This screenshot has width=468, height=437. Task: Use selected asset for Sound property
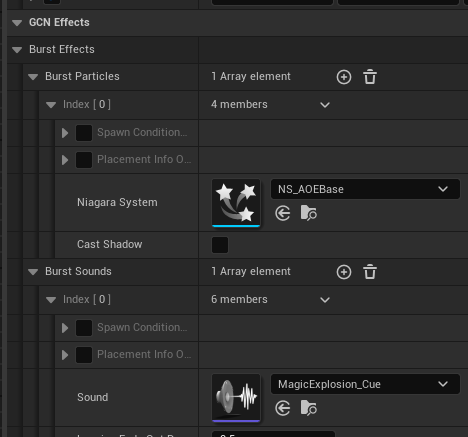(x=283, y=408)
